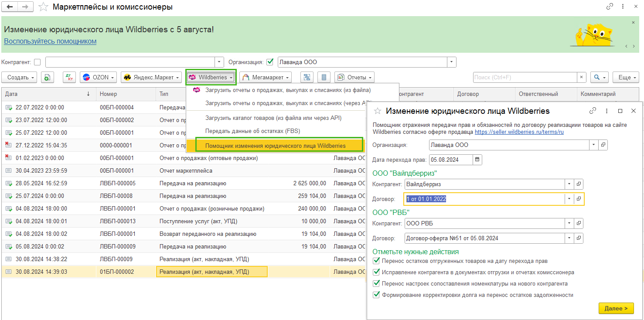The width and height of the screenshot is (644, 320).
Task: Click the Контрагент filter input field
Action: [130, 62]
